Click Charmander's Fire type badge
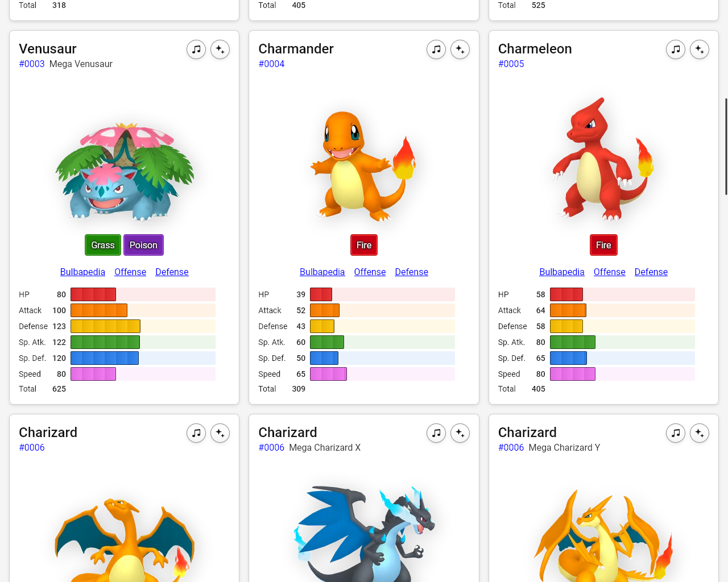This screenshot has width=728, height=582. pyautogui.click(x=364, y=245)
